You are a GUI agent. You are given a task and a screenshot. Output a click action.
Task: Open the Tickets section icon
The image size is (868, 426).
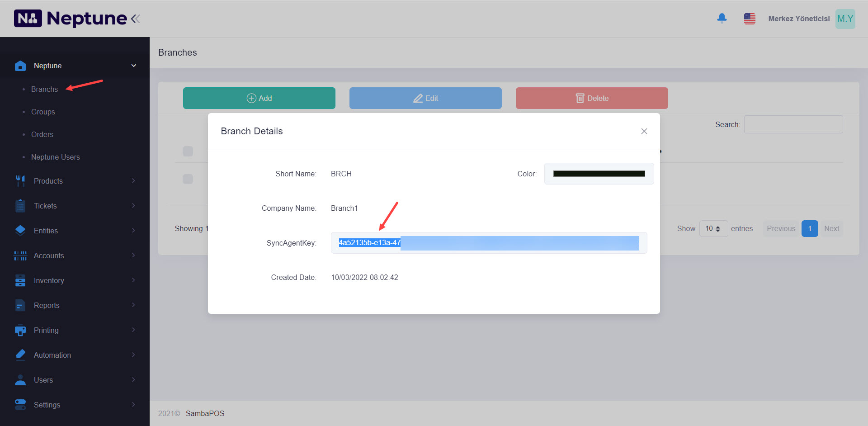[x=20, y=205]
